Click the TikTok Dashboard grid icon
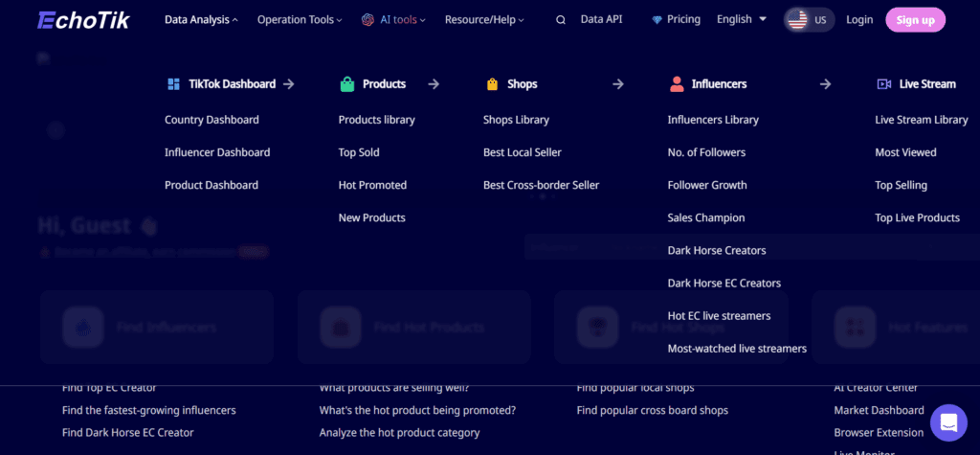Screen dimensions: 980x455 (174, 84)
